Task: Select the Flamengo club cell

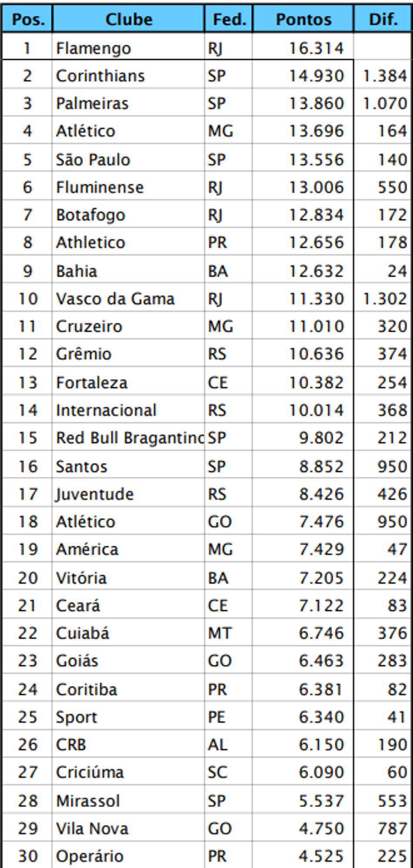Action: [x=128, y=48]
